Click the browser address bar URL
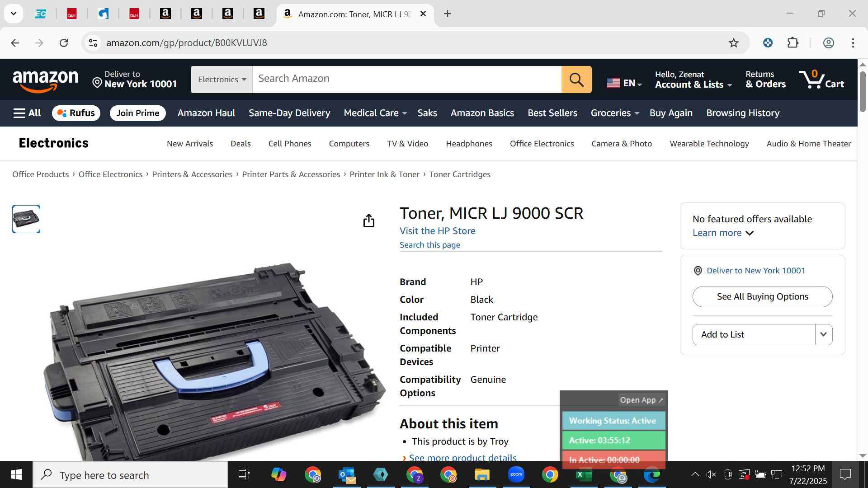This screenshot has height=488, width=868. (x=186, y=43)
